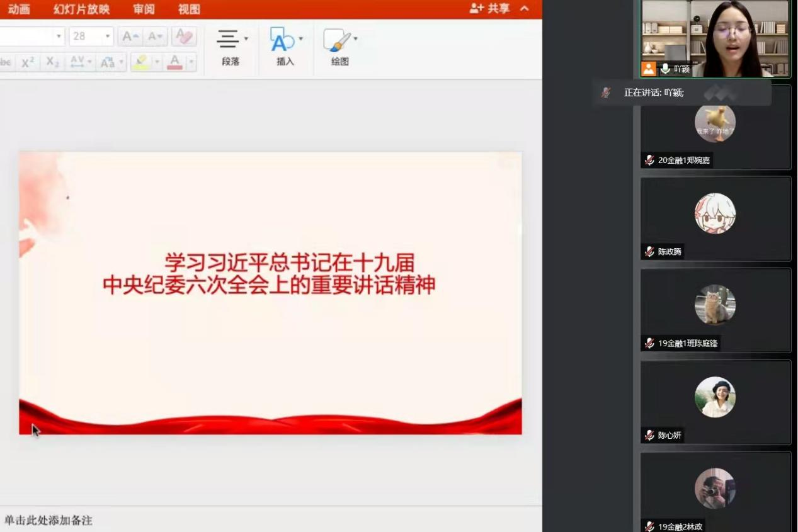
Task: Apply subscript formatting
Action: (x=53, y=62)
